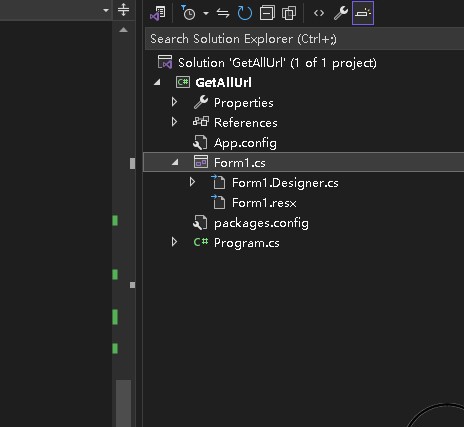
Task: Click the View Code brackets icon
Action: pos(319,13)
